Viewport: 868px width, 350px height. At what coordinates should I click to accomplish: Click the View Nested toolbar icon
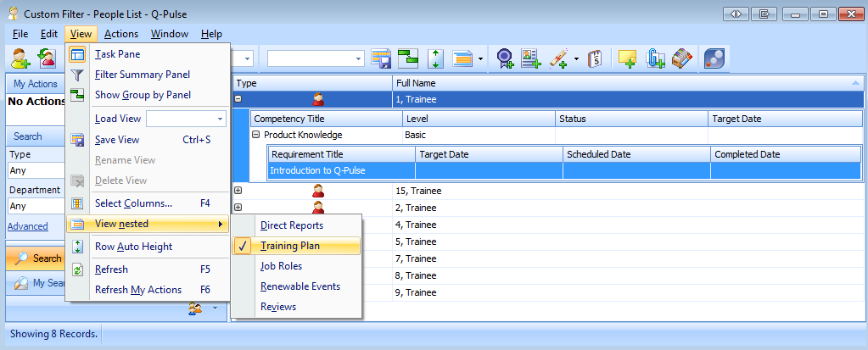(462, 58)
